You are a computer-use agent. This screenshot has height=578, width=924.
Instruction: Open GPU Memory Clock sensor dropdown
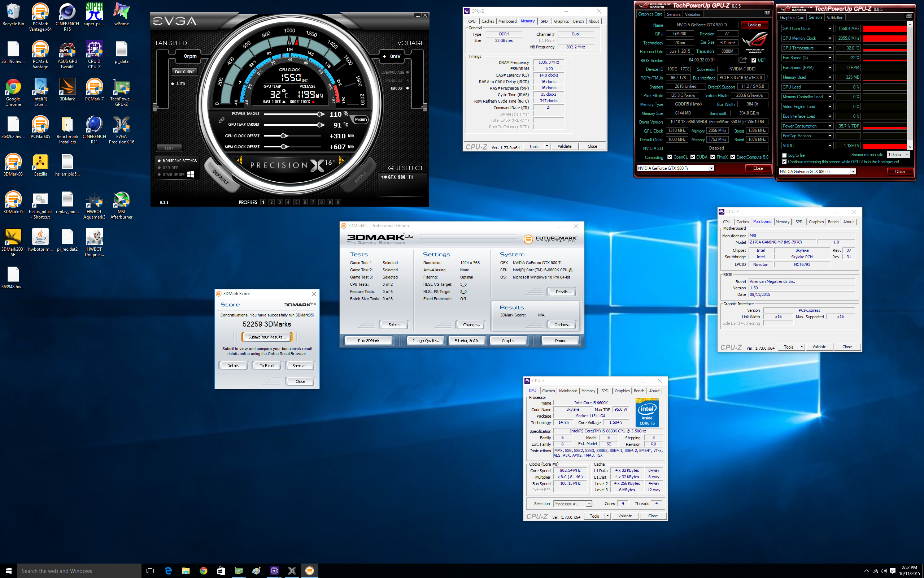pos(829,38)
